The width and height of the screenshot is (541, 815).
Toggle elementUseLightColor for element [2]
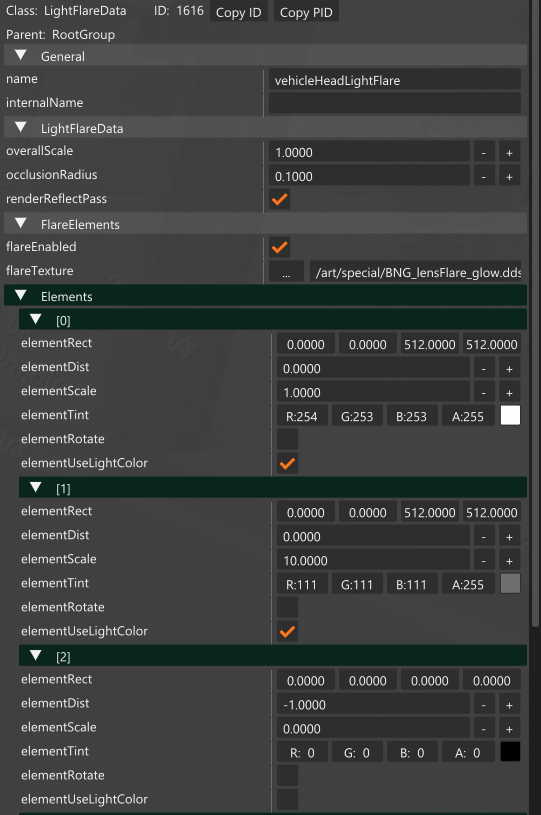click(x=287, y=799)
